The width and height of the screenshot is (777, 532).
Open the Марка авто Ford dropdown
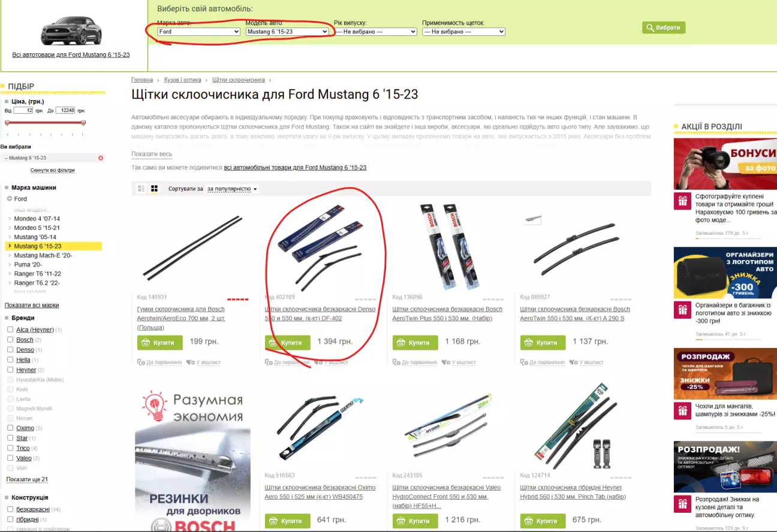pos(199,32)
